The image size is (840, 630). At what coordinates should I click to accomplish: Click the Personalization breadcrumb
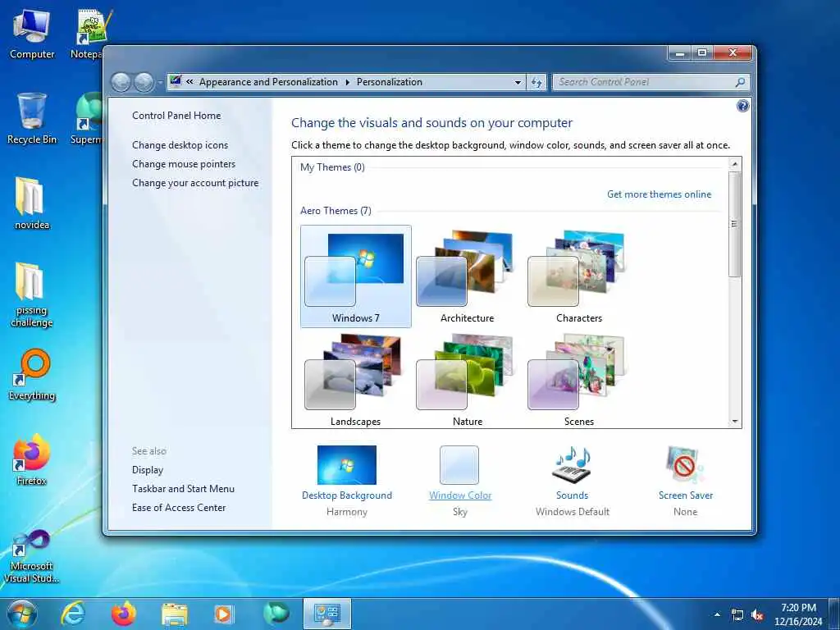point(390,82)
